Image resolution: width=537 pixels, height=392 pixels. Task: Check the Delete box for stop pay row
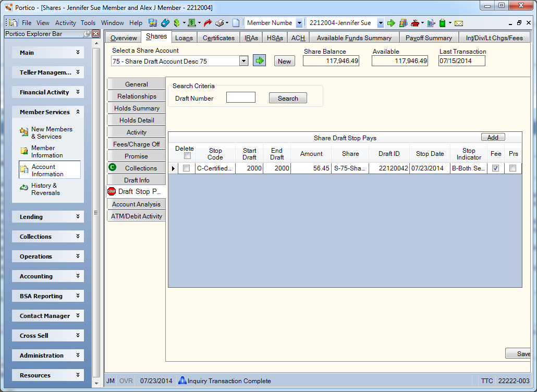186,168
